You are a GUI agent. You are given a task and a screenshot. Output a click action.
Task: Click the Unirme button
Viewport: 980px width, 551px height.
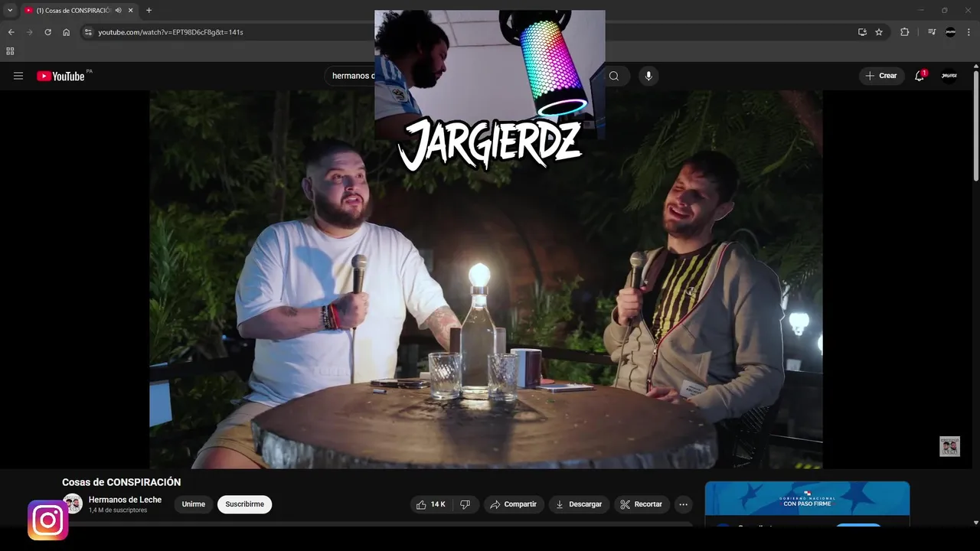pyautogui.click(x=194, y=504)
